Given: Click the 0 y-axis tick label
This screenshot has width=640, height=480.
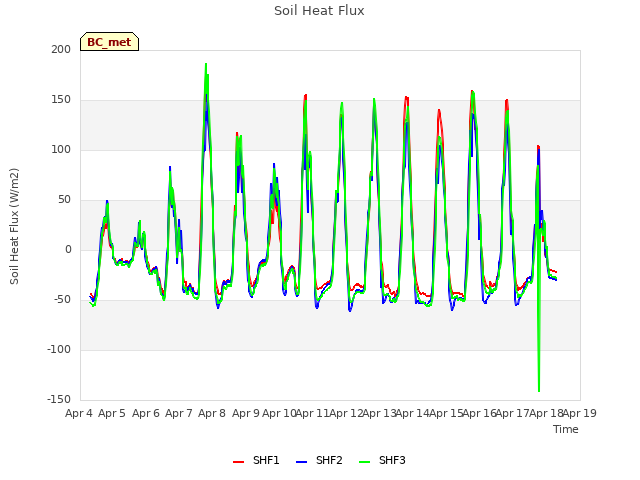Looking at the screenshot, I should coord(68,249).
